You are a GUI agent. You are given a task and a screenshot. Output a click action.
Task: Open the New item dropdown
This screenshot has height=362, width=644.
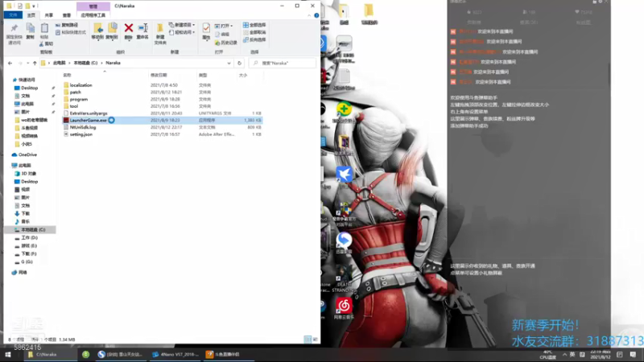[182, 25]
